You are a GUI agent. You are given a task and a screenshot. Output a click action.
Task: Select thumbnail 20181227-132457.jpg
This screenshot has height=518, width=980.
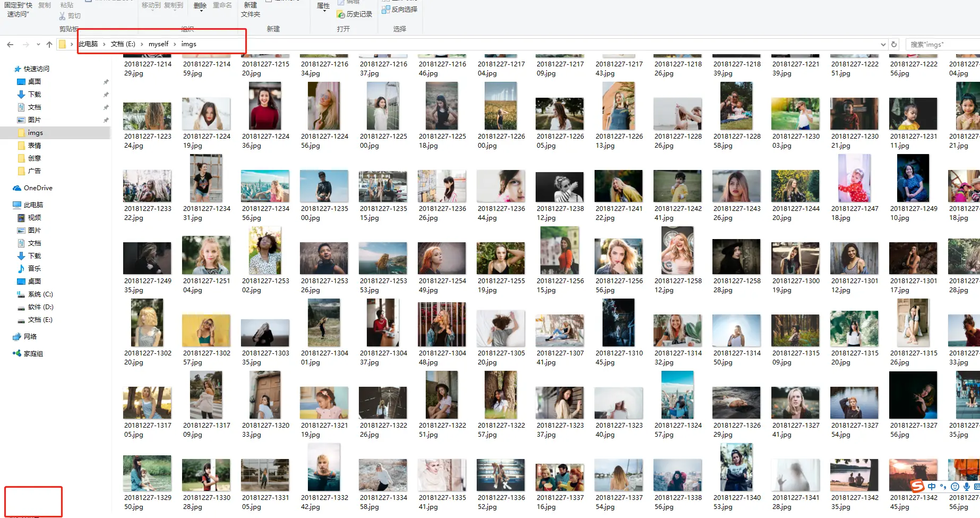(x=678, y=395)
